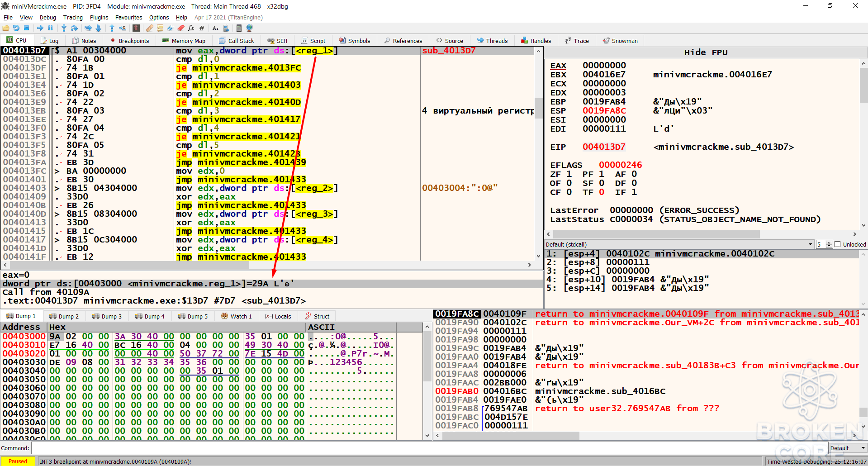Open the Scylla plugin icon
Viewport: 868px width, 466px height.
[x=136, y=28]
